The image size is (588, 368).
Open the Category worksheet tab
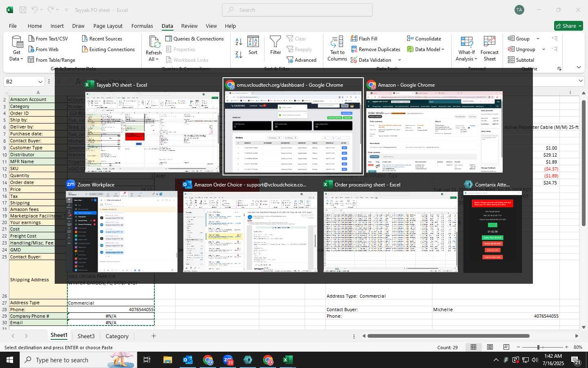coord(117,336)
